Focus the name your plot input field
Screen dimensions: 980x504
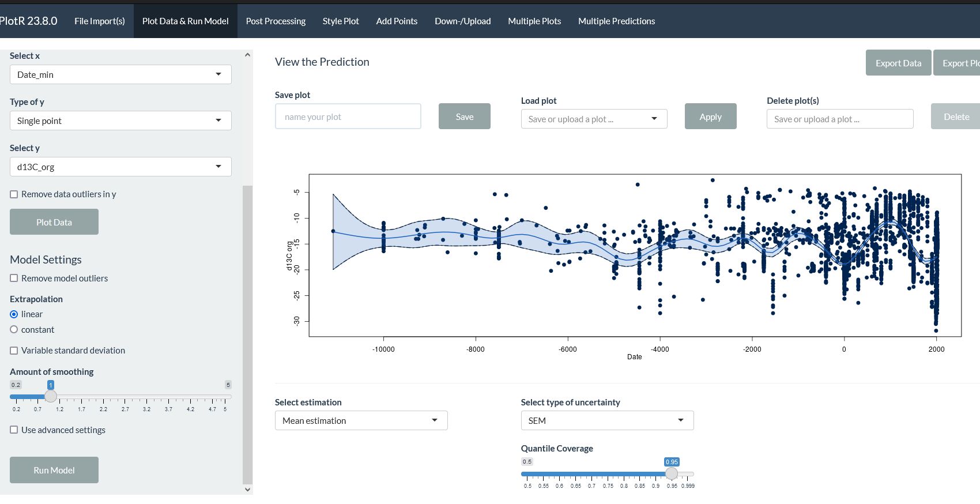(x=348, y=116)
